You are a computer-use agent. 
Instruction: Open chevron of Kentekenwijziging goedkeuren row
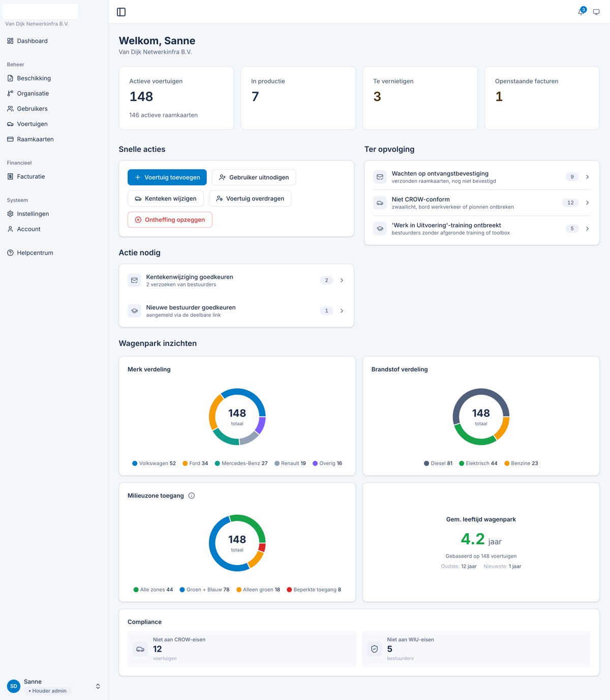click(x=342, y=280)
